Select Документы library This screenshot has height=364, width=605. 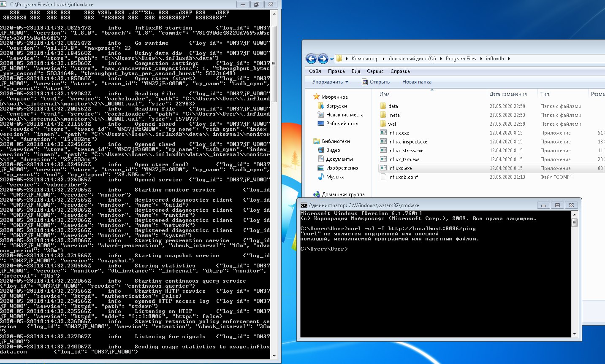click(339, 159)
